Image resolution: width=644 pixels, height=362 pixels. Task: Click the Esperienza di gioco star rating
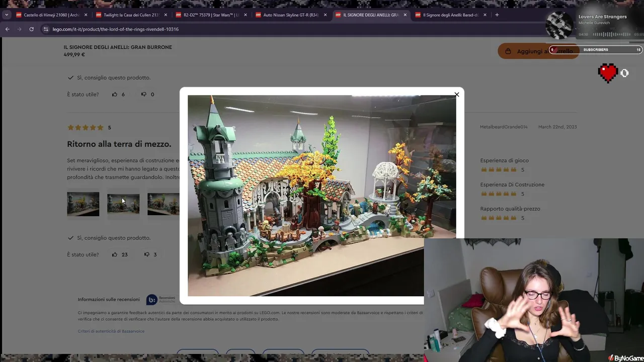point(499,170)
